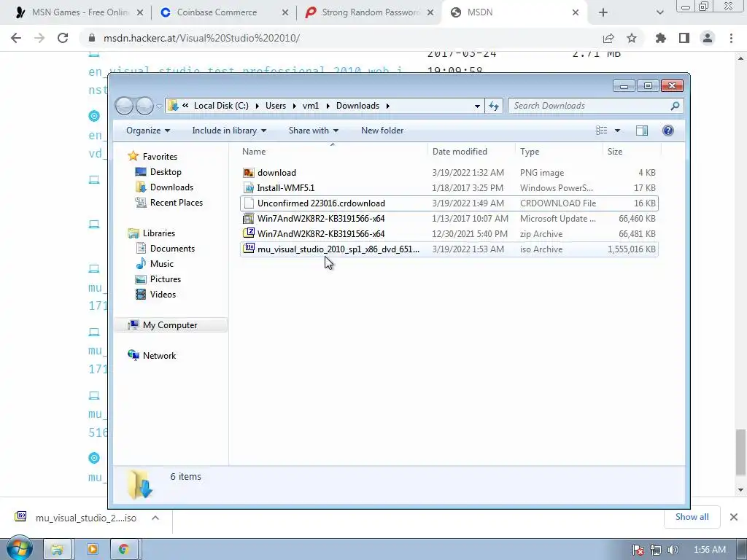
Task: Select the MSDN tab
Action: coord(514,12)
